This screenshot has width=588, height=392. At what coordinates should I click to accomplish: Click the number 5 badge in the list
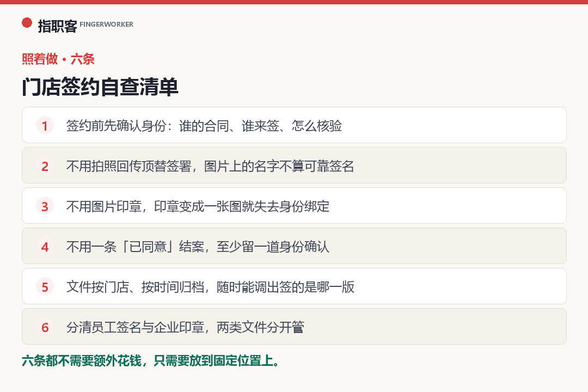[x=45, y=286]
